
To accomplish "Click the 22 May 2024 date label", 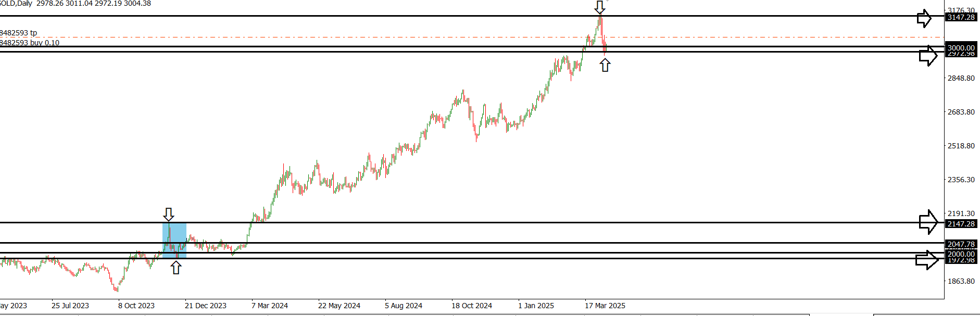I will (340, 306).
